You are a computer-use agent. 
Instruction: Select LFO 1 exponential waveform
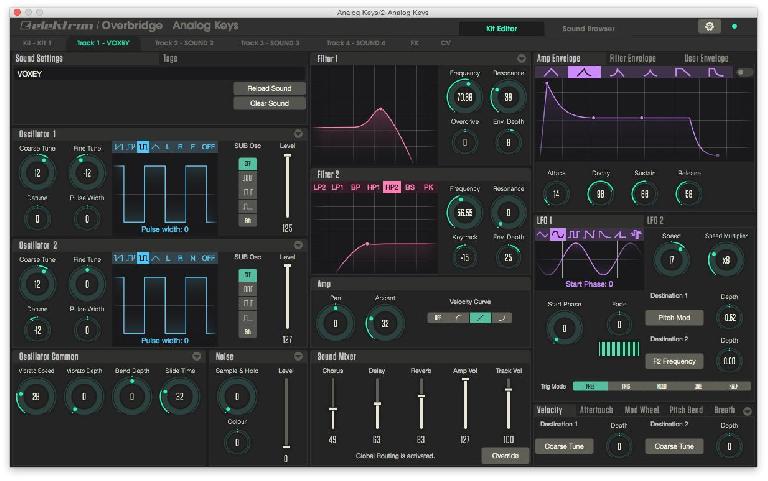tap(605, 235)
